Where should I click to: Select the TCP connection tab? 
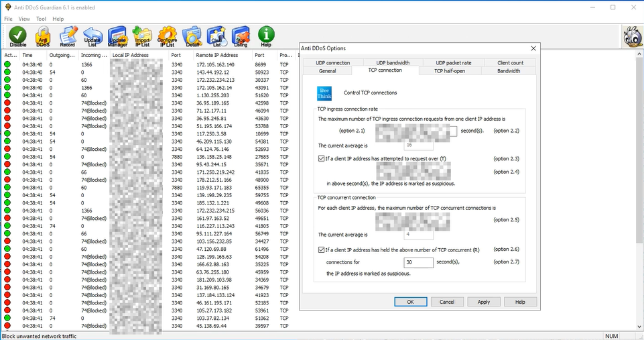click(385, 70)
